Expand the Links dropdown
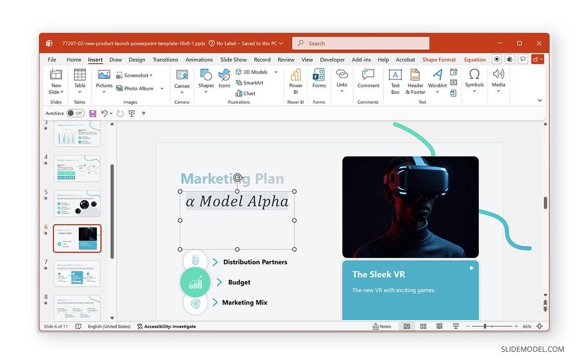The height and width of the screenshot is (364, 588). click(342, 91)
